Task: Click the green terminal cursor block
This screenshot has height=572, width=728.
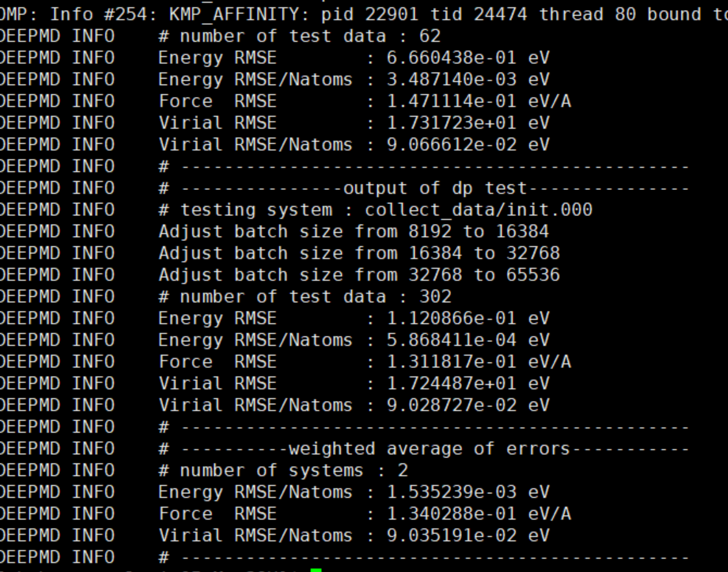Action: 316,569
